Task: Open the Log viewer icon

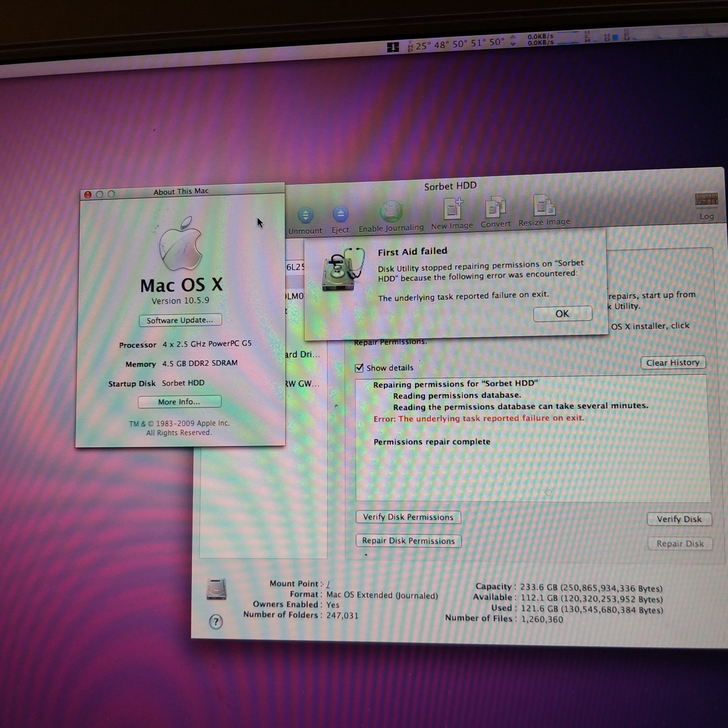Action: (706, 200)
